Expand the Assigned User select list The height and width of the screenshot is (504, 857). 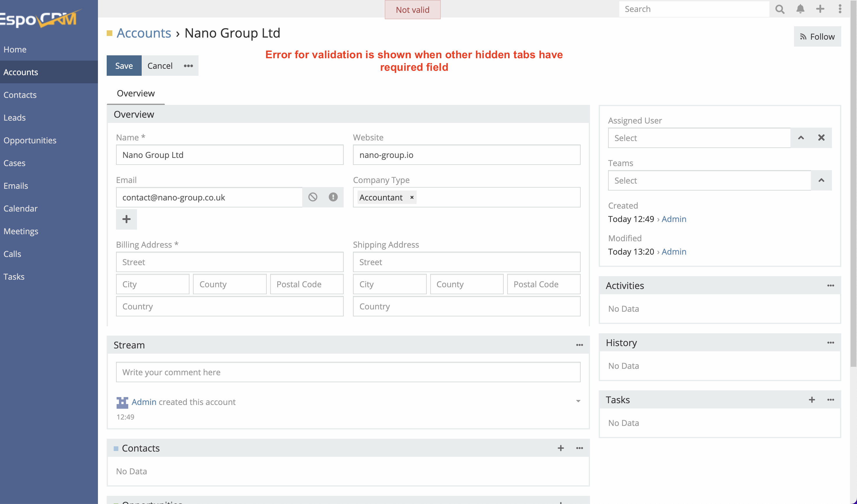point(801,138)
